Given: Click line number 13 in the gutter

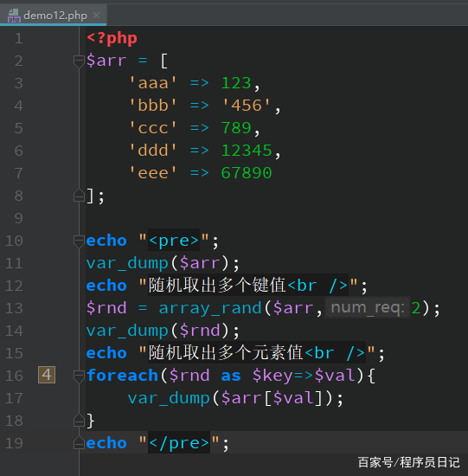Looking at the screenshot, I should (14, 308).
